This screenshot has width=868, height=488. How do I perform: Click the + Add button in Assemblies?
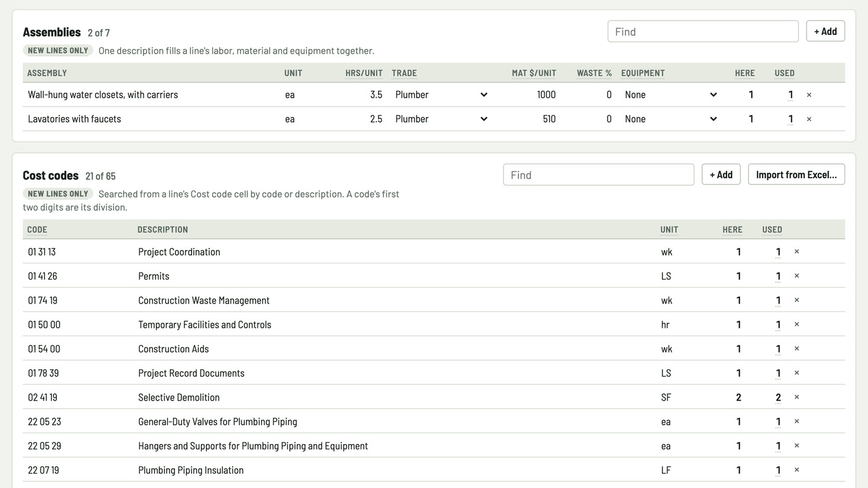(x=825, y=31)
